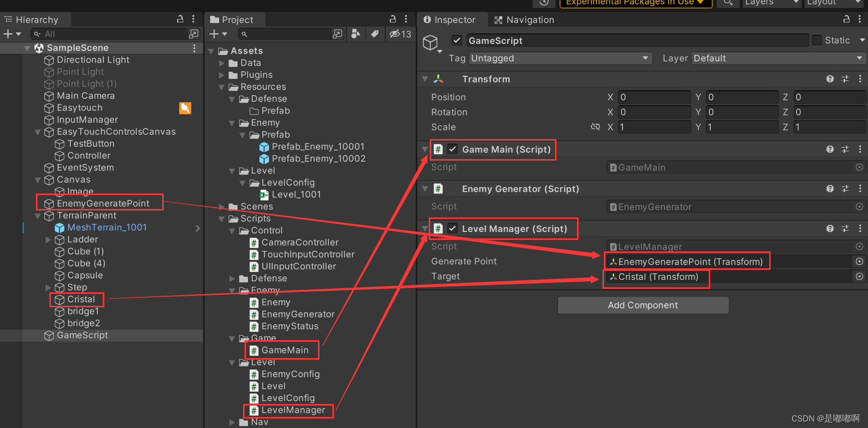The height and width of the screenshot is (428, 868).
Task: Collapse the SampleScene foldout
Action: pyautogui.click(x=27, y=48)
